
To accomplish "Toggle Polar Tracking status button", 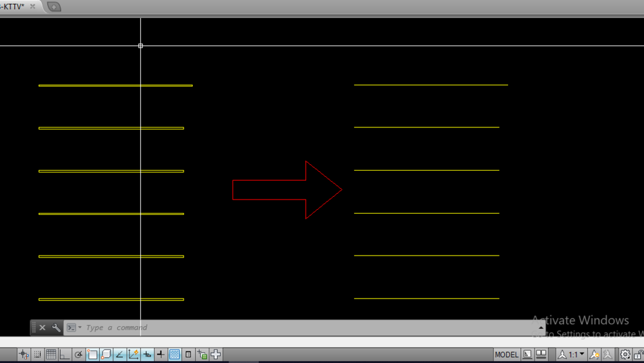I will [79, 355].
